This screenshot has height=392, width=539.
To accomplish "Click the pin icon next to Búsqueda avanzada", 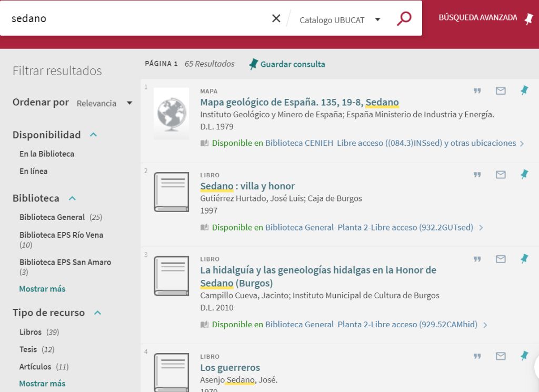I will [528, 18].
